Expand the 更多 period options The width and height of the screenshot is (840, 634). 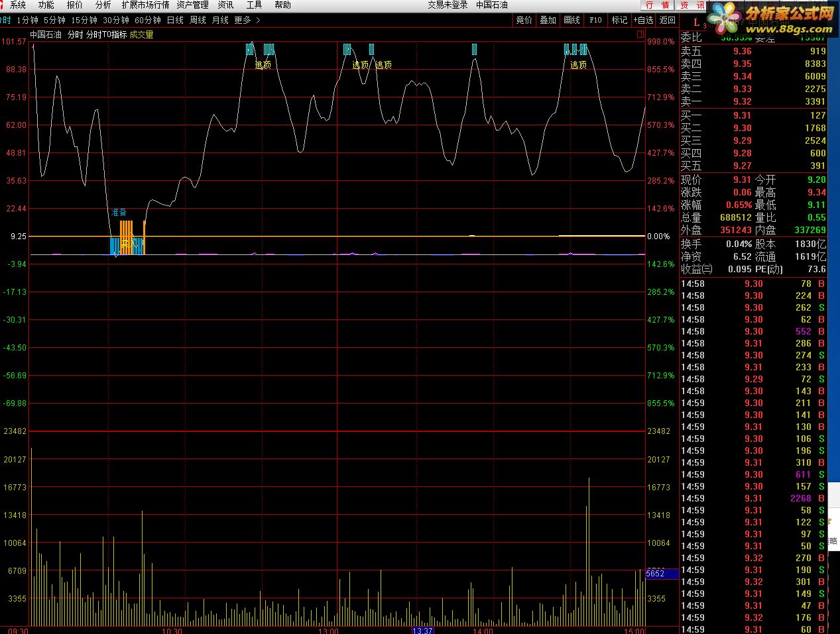click(247, 21)
